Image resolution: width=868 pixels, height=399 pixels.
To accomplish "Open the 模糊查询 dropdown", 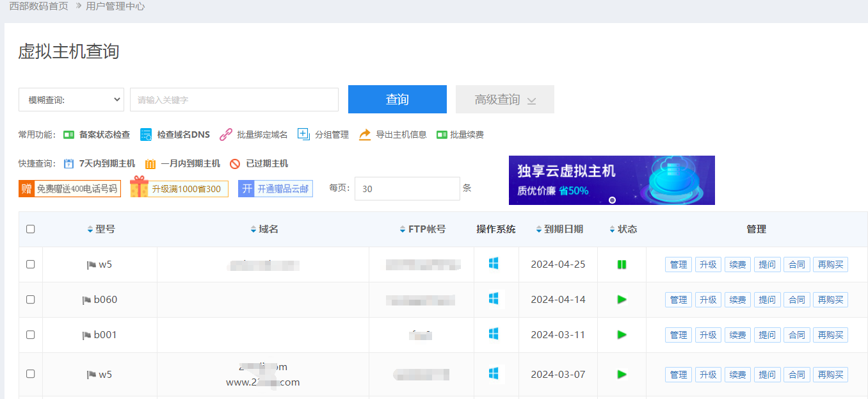I will click(x=71, y=100).
